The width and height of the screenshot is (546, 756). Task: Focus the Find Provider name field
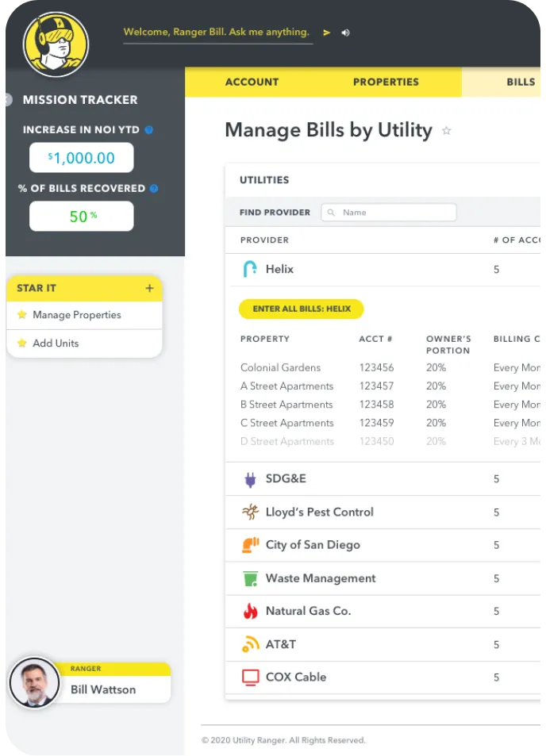point(389,213)
